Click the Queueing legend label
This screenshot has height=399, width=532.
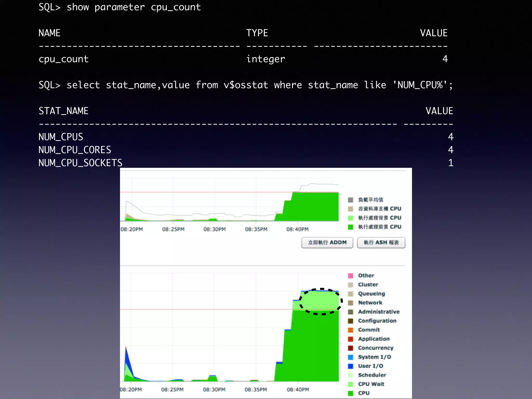click(x=371, y=294)
